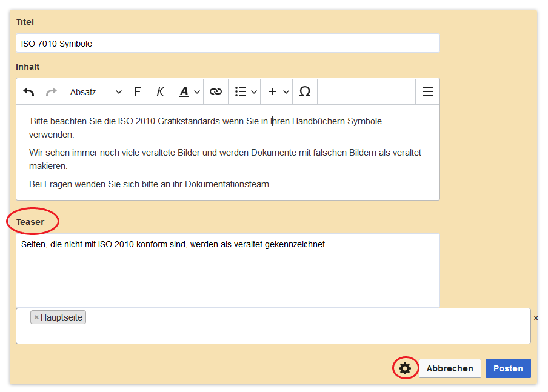The image size is (548, 392).
Task: Remove the Hauptseite tag via its x
Action: (36, 317)
